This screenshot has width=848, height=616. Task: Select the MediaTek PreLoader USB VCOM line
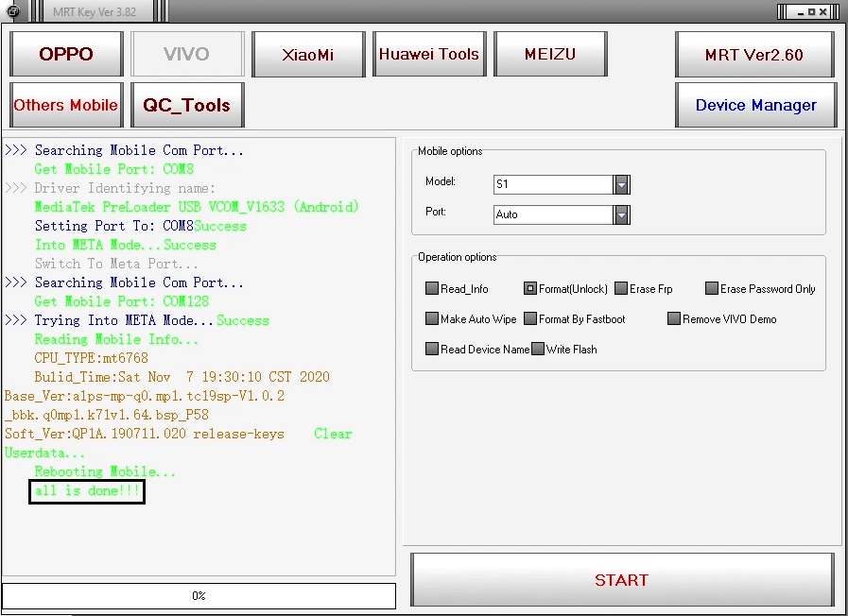click(197, 207)
